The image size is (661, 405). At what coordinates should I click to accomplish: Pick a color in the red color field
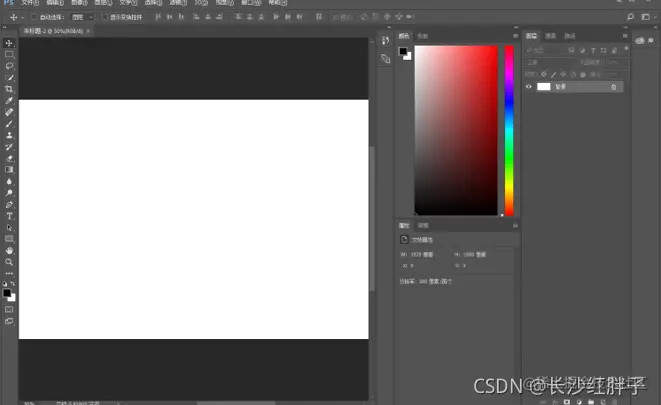tap(456, 130)
